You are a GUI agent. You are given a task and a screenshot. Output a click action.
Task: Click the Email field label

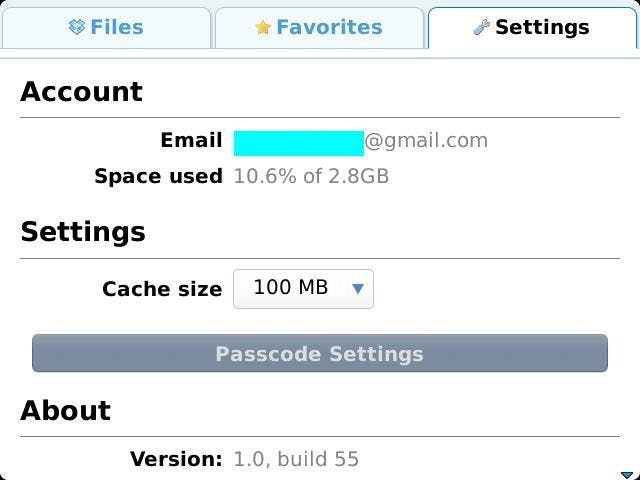coord(191,141)
